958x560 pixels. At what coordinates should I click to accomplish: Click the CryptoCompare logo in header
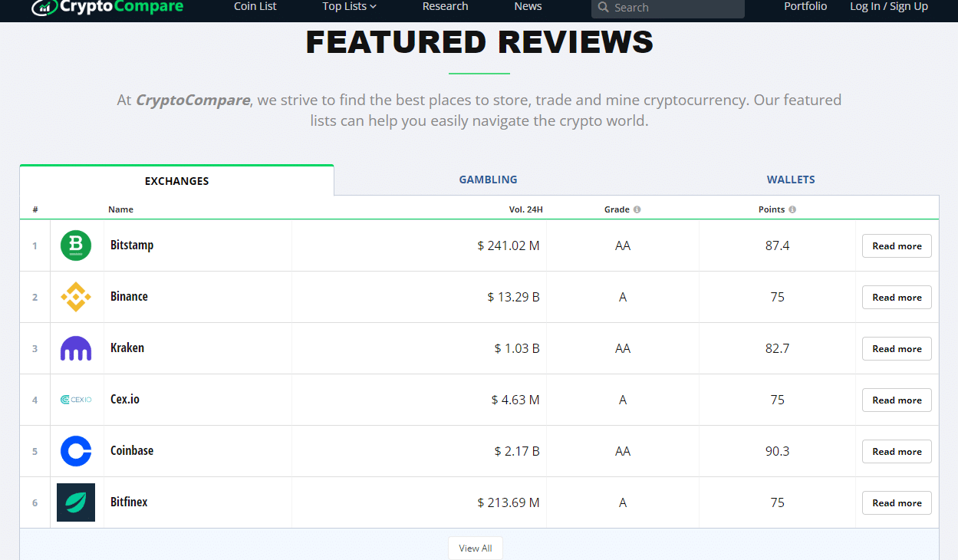[107, 7]
